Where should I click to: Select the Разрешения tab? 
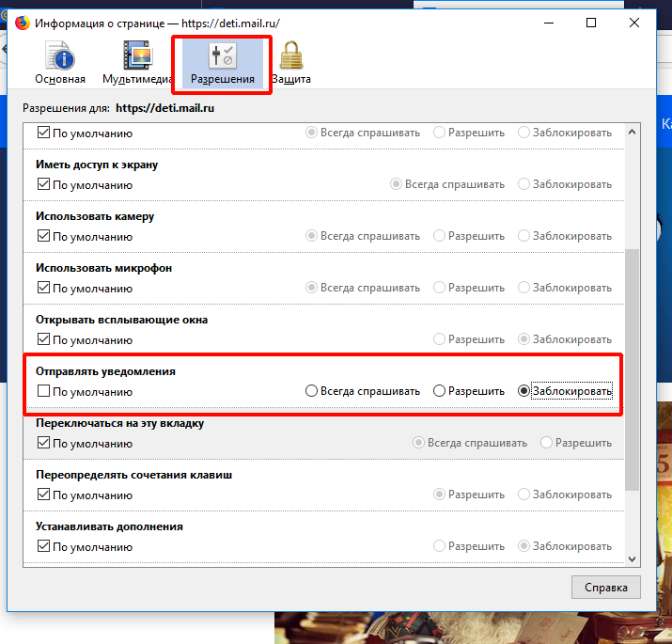tap(223, 63)
